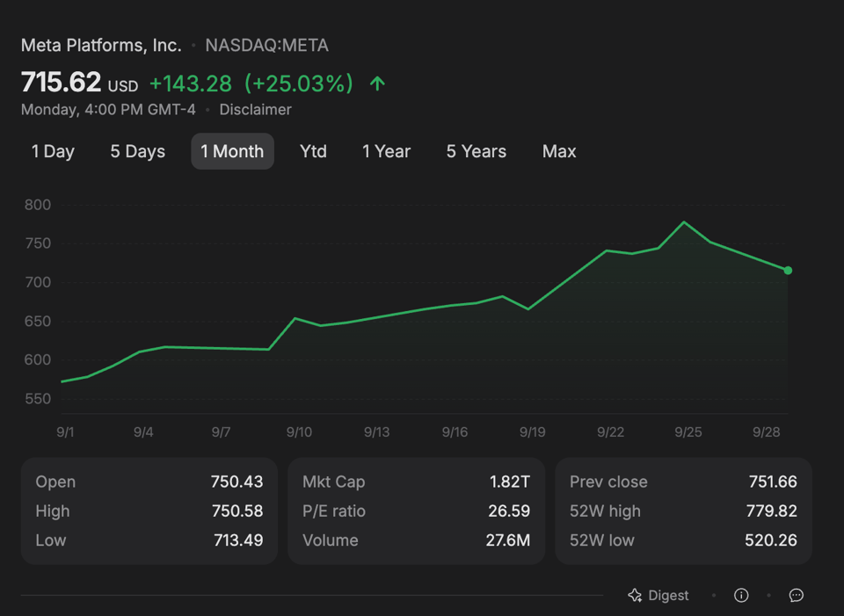Click the 9/28 date axis label

[766, 432]
